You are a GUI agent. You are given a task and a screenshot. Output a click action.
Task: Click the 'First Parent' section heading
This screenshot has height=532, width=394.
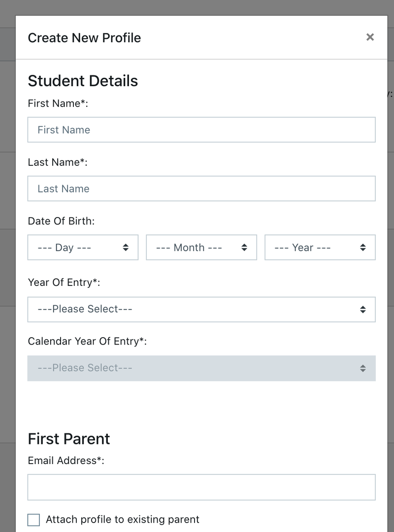(x=69, y=438)
